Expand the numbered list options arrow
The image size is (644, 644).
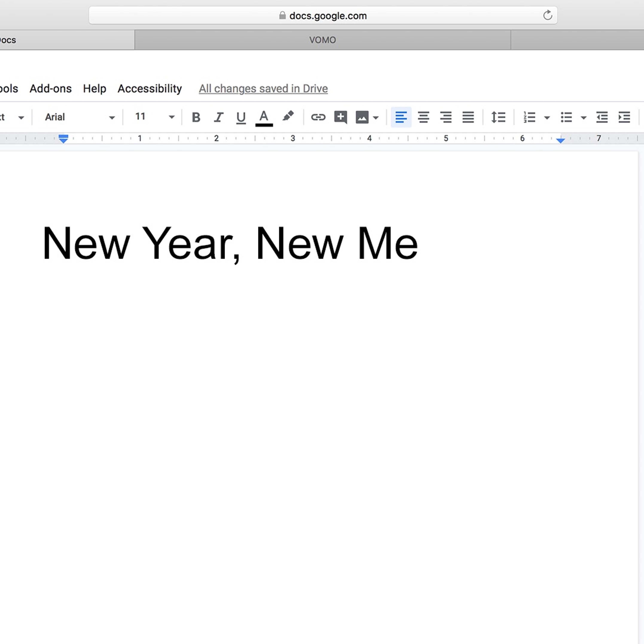pos(547,117)
